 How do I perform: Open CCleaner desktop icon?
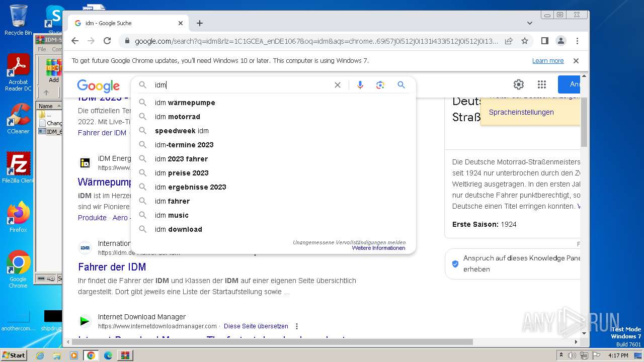18,119
